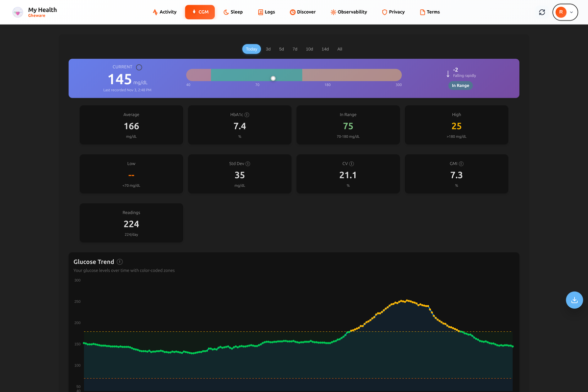Click the CGM button in the navbar
This screenshot has width=588, height=392.
[x=199, y=12]
